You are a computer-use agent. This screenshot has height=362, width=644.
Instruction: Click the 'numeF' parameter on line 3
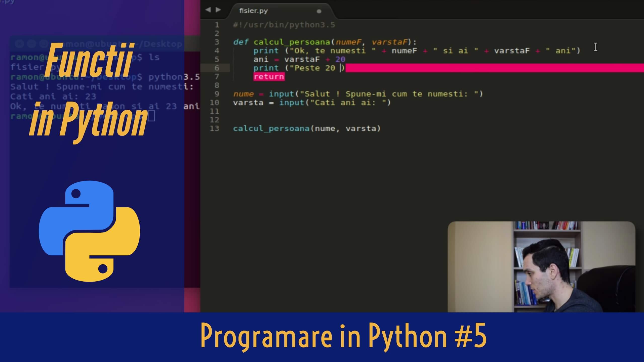[x=348, y=42]
